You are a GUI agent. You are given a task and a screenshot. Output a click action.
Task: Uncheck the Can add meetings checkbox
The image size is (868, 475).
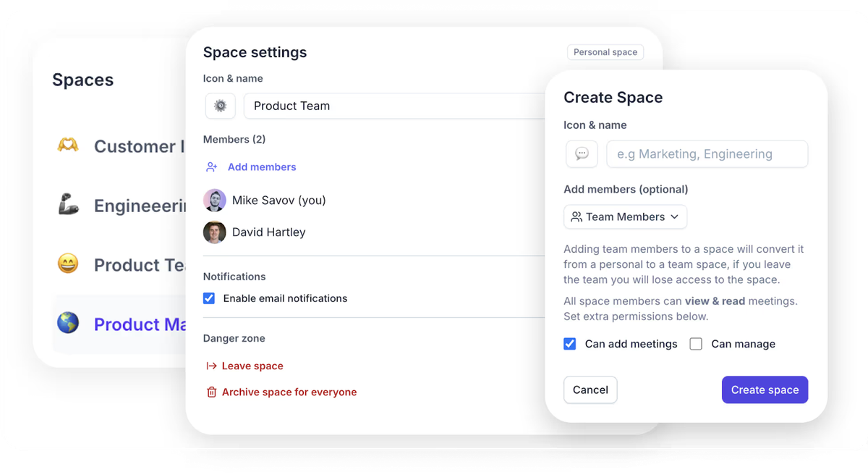pos(570,344)
